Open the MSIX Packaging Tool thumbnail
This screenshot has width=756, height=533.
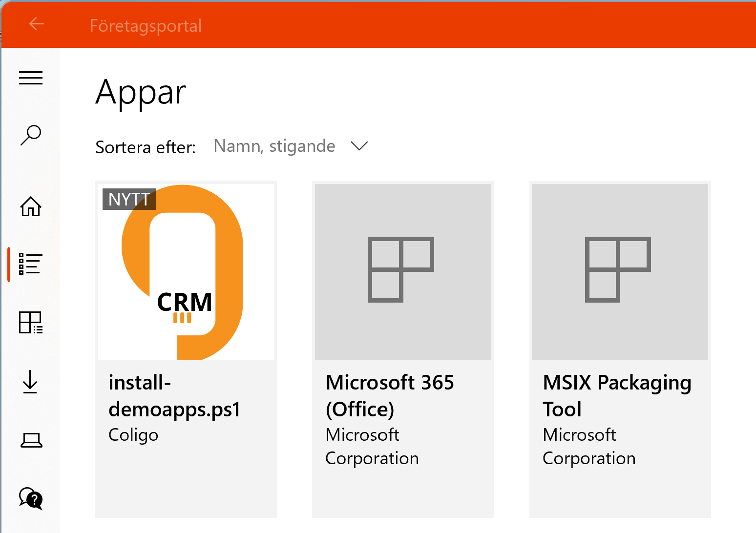[x=620, y=272]
